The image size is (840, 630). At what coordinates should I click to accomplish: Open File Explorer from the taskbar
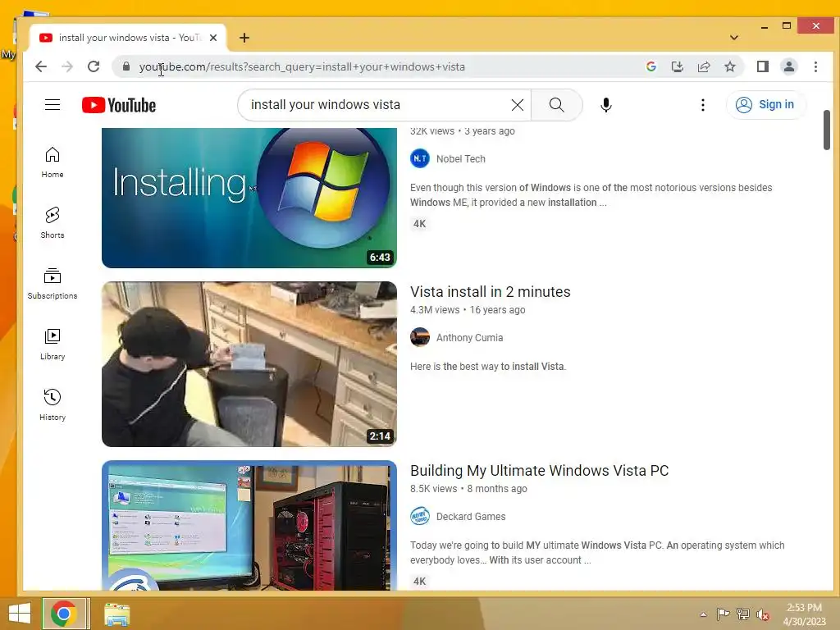coord(116,614)
